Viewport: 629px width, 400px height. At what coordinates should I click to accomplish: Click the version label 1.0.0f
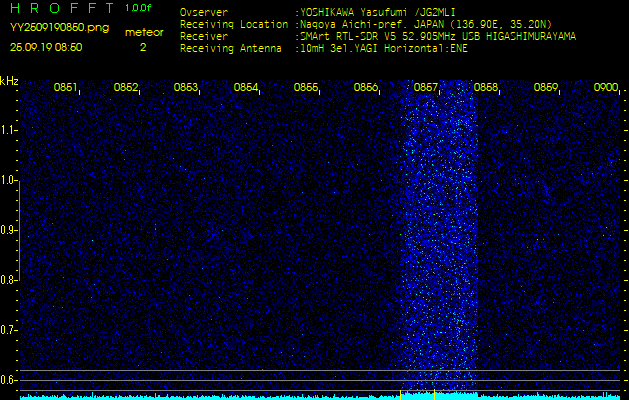pos(138,8)
